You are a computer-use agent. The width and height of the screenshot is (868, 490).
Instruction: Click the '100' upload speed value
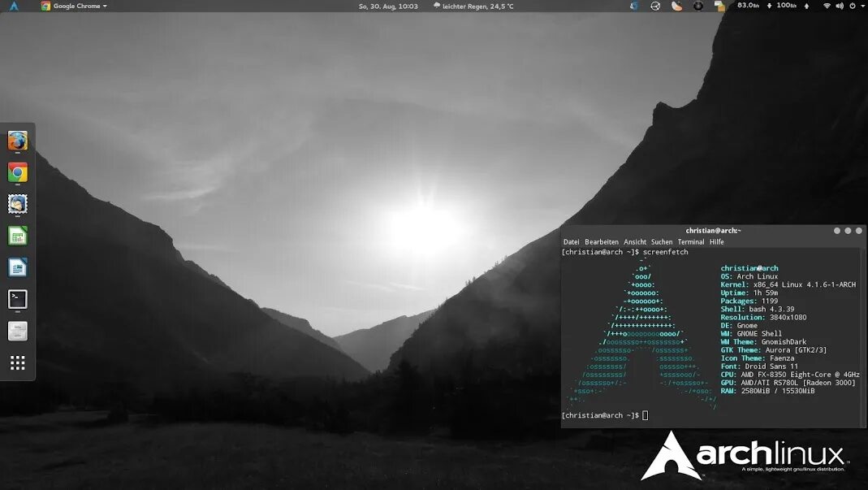coord(786,5)
